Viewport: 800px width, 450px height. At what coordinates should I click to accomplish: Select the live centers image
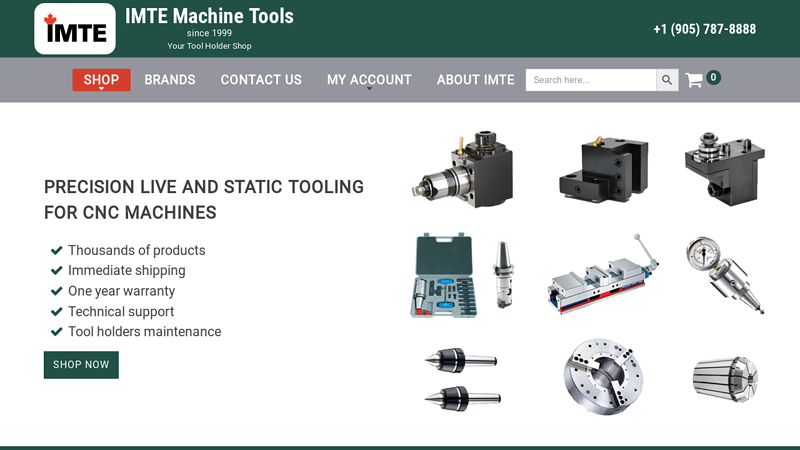pyautogui.click(x=462, y=379)
